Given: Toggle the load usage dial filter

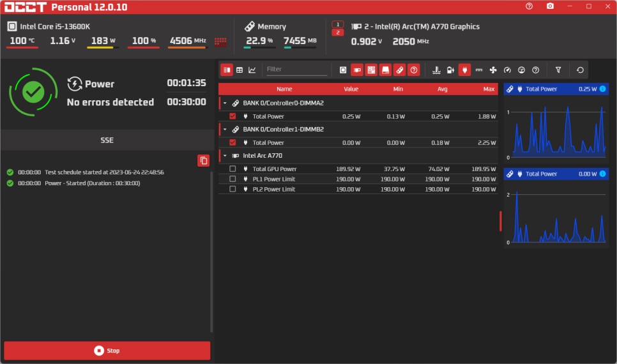Looking at the screenshot, I should [521, 70].
